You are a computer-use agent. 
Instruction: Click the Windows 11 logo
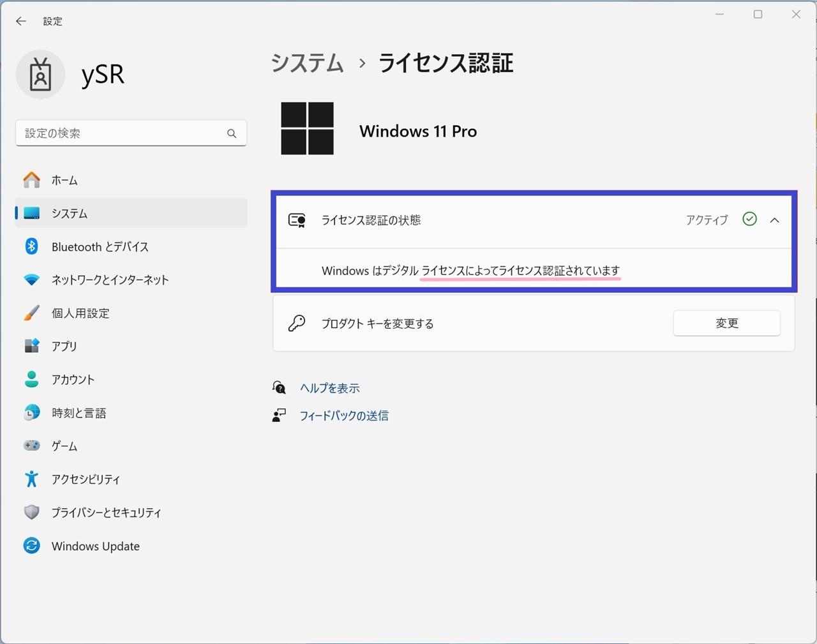(x=307, y=128)
